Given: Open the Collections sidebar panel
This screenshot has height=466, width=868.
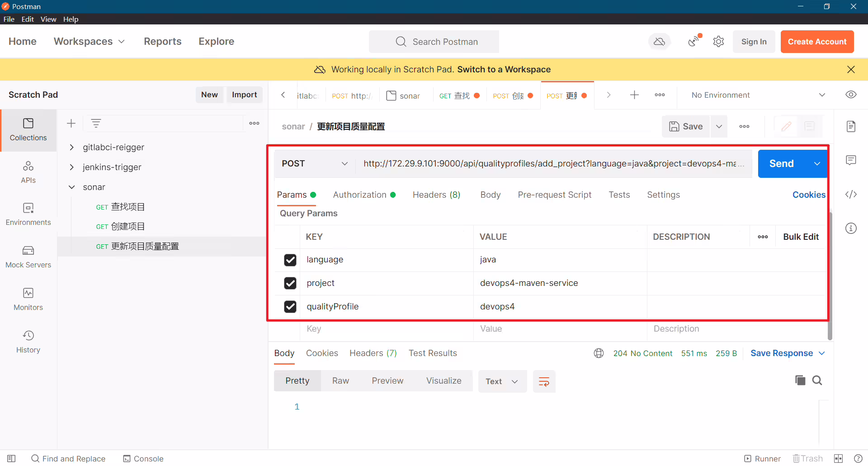Looking at the screenshot, I should coord(28,130).
